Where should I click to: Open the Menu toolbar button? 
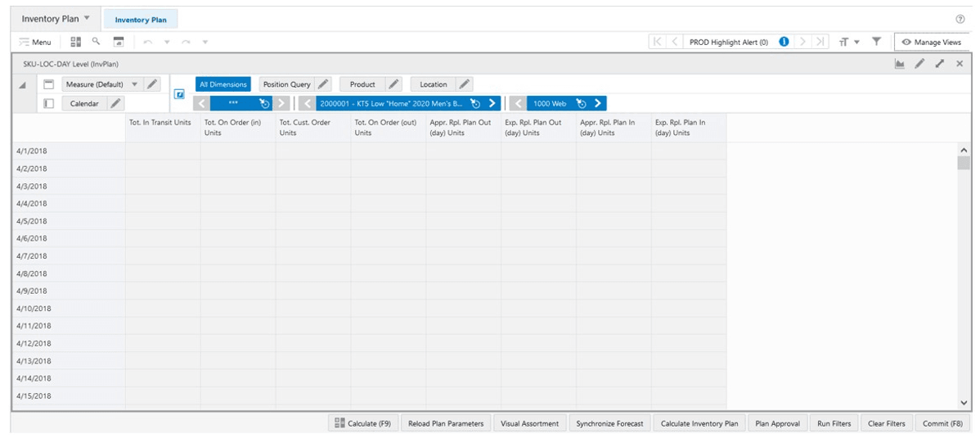(35, 42)
